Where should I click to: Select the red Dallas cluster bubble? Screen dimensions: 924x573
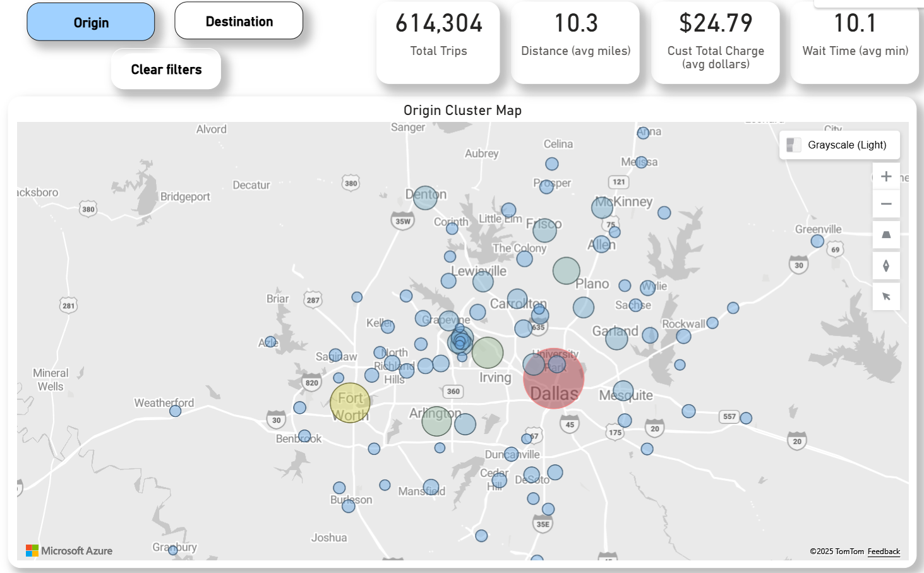click(553, 378)
